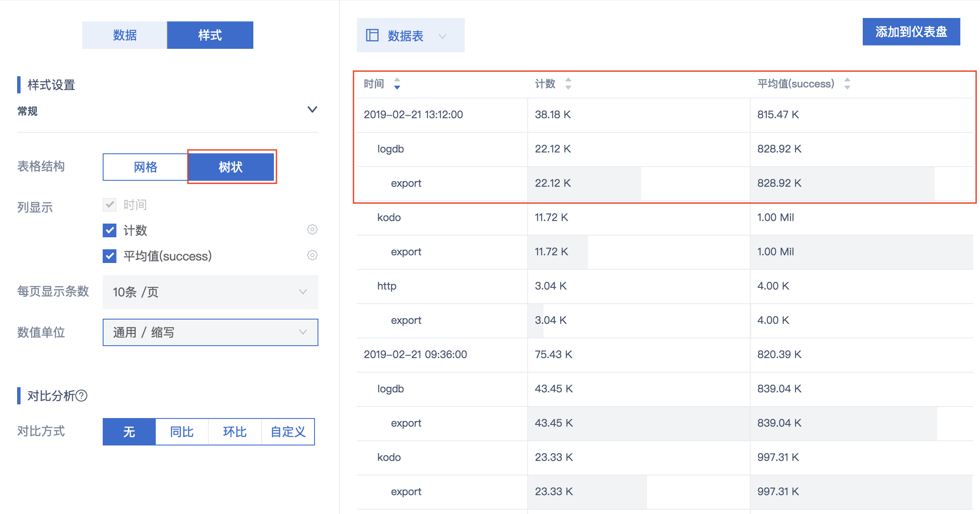Open settings gear for 平均值(success) column
Viewport: 980px width, 514px height.
(312, 255)
